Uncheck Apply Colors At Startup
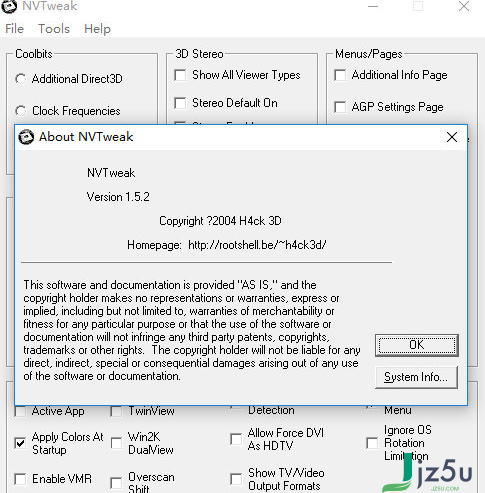This screenshot has width=485, height=493. (20, 443)
